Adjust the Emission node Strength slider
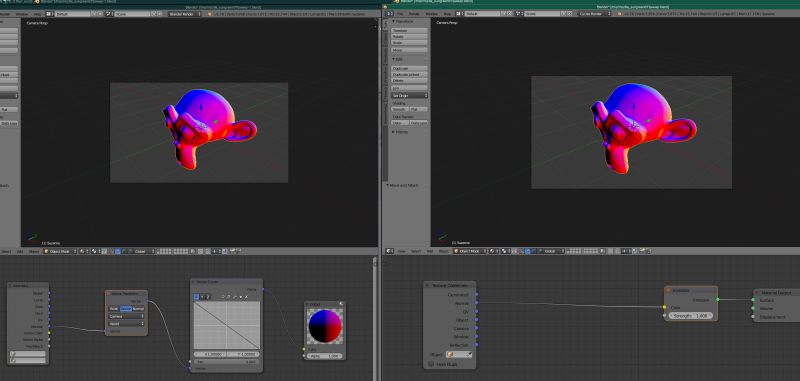Screen dimensions: 800x381 (x=690, y=316)
